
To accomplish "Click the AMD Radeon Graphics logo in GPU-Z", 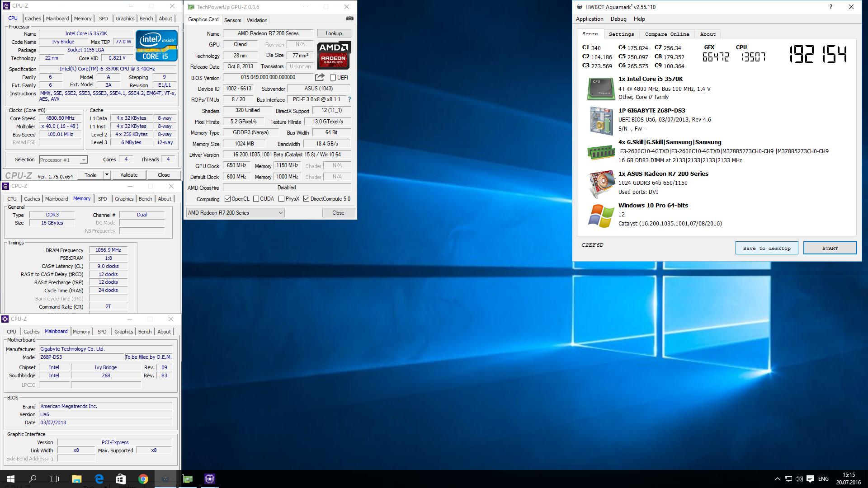I will [x=334, y=55].
